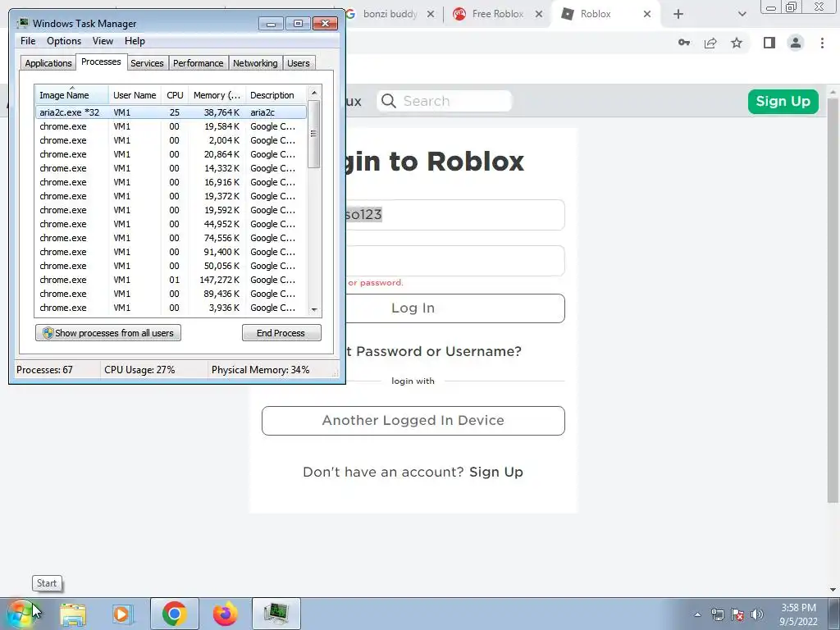Open the Task Manager View menu
This screenshot has width=840, height=630.
click(x=103, y=41)
